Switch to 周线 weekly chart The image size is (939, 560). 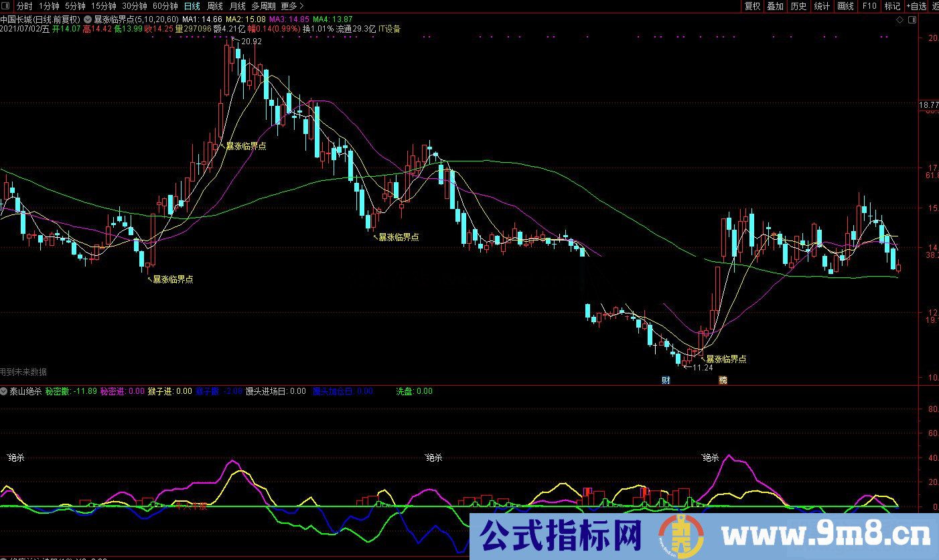click(215, 6)
